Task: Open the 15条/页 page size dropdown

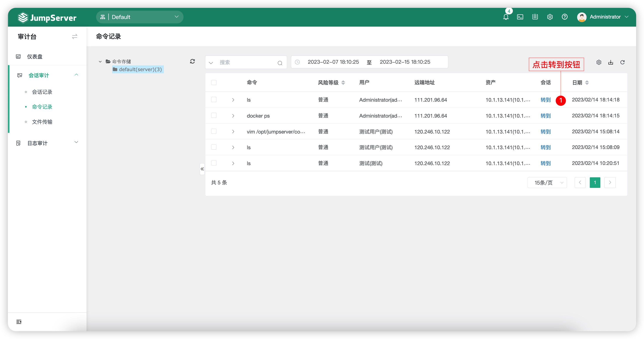Action: pyautogui.click(x=547, y=183)
